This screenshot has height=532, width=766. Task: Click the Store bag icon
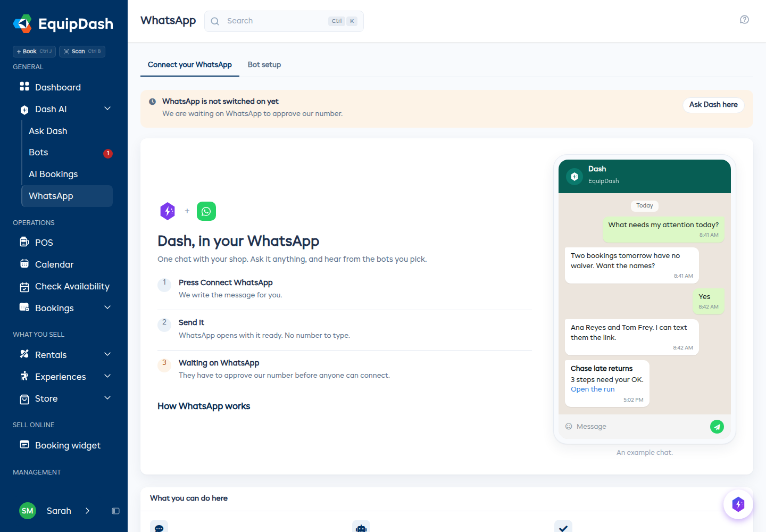point(24,399)
